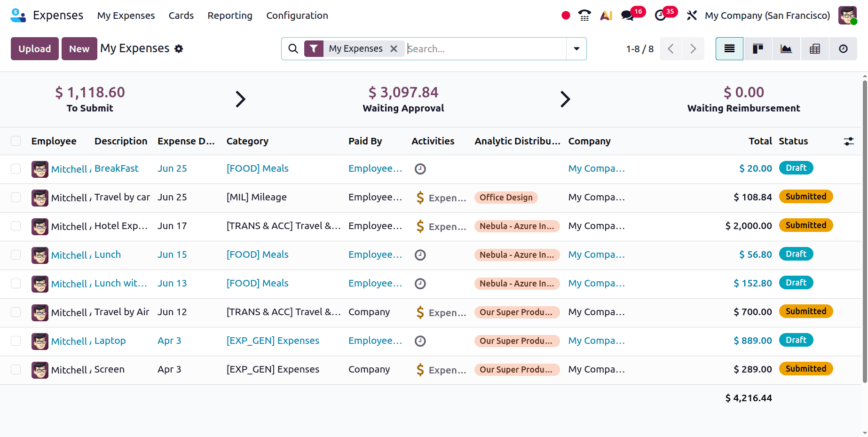Filter by $ 1,118.60 To Submit
This screenshot has height=437, width=868.
pos(90,99)
